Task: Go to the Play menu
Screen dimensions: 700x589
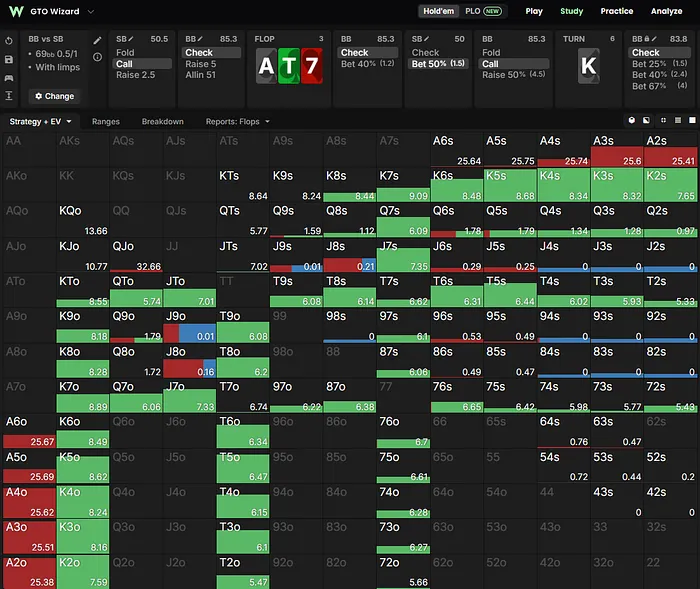Action: click(x=534, y=11)
